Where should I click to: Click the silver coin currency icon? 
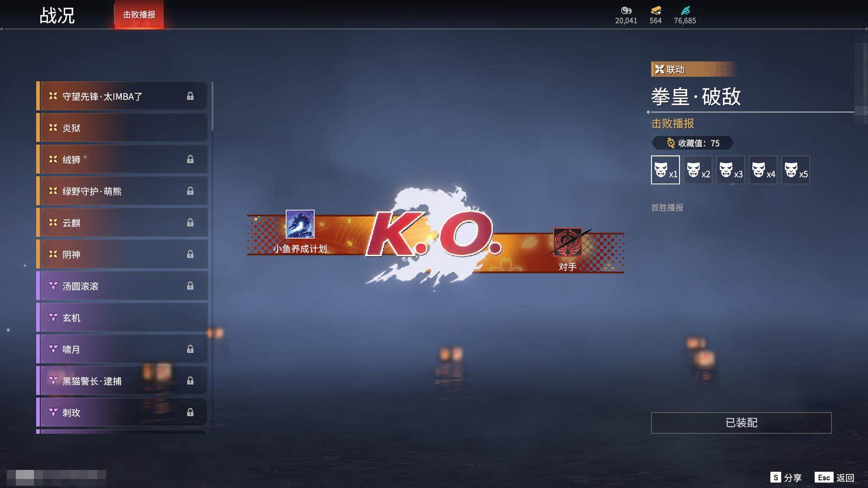coord(626,10)
